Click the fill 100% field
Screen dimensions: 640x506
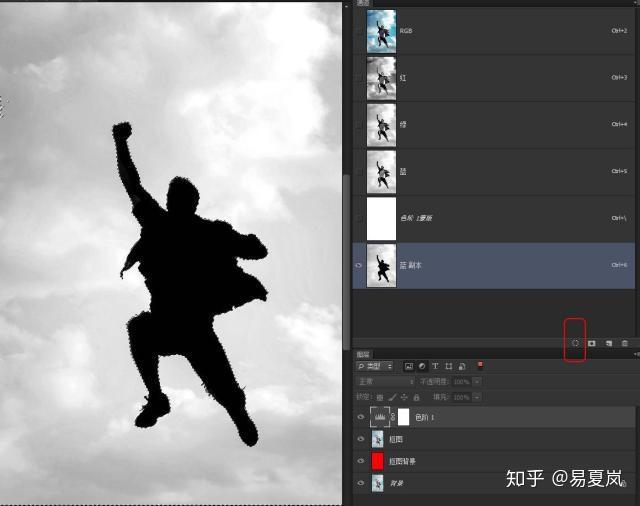461,397
